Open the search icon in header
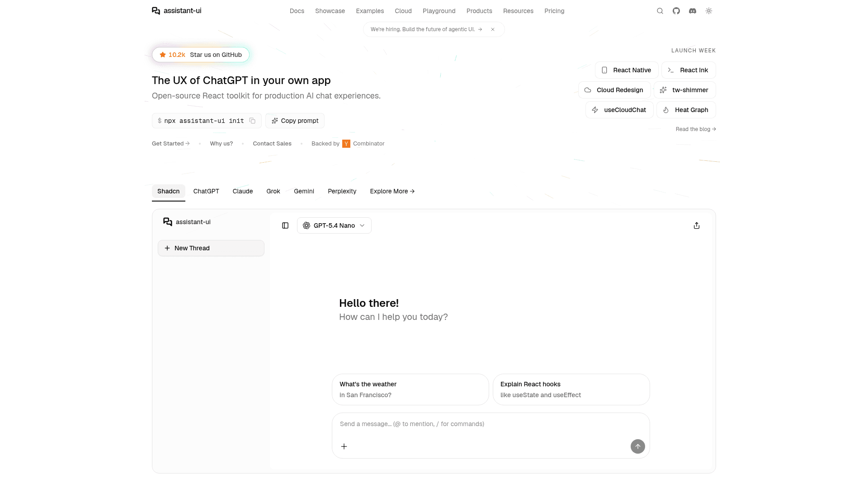Image resolution: width=868 pixels, height=488 pixels. (660, 11)
